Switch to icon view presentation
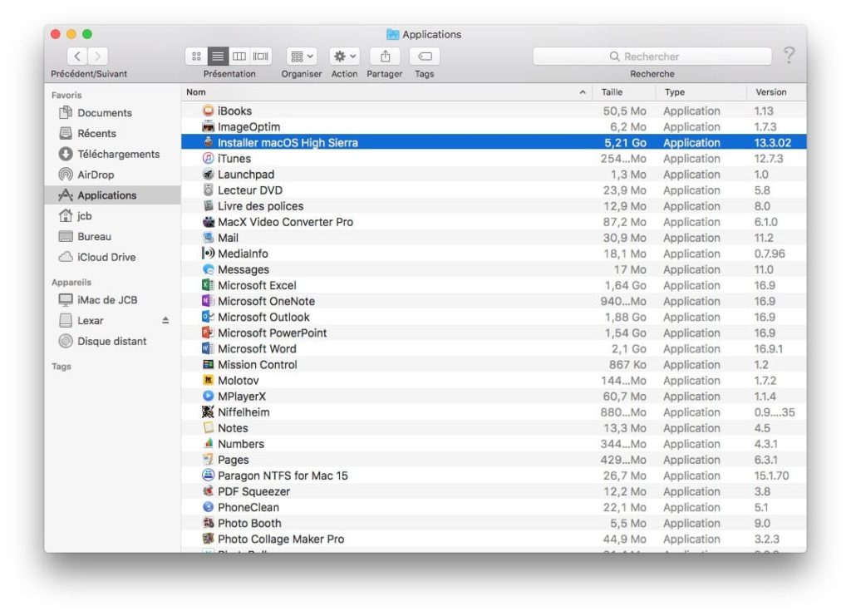Screen dimensions: 851x616 [196, 56]
